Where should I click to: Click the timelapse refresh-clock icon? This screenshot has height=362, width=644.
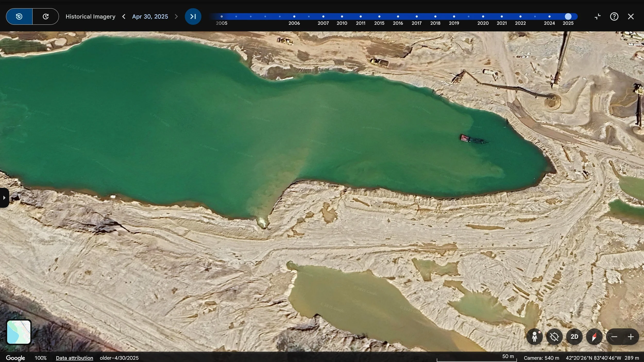(46, 16)
